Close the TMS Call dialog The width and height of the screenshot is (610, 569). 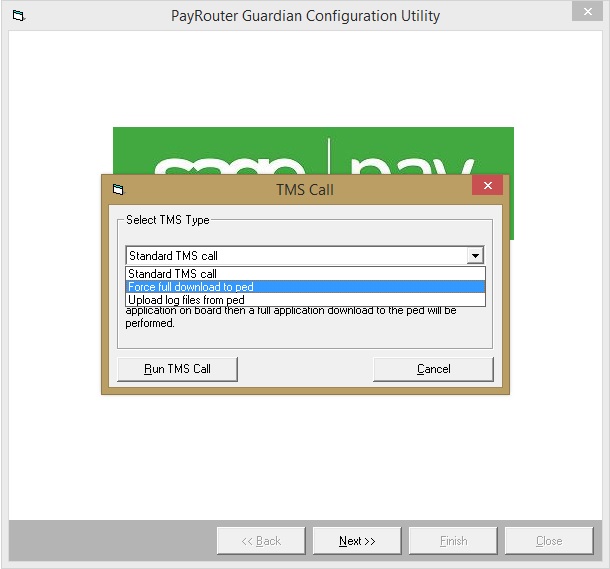coord(487,186)
